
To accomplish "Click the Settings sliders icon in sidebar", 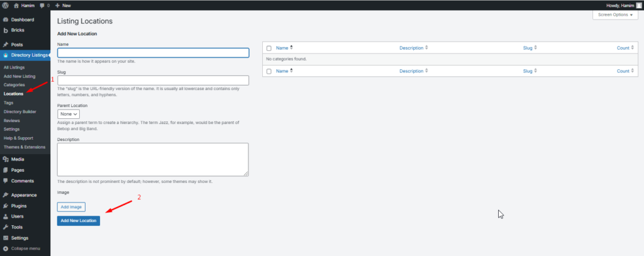I will click(x=6, y=238).
